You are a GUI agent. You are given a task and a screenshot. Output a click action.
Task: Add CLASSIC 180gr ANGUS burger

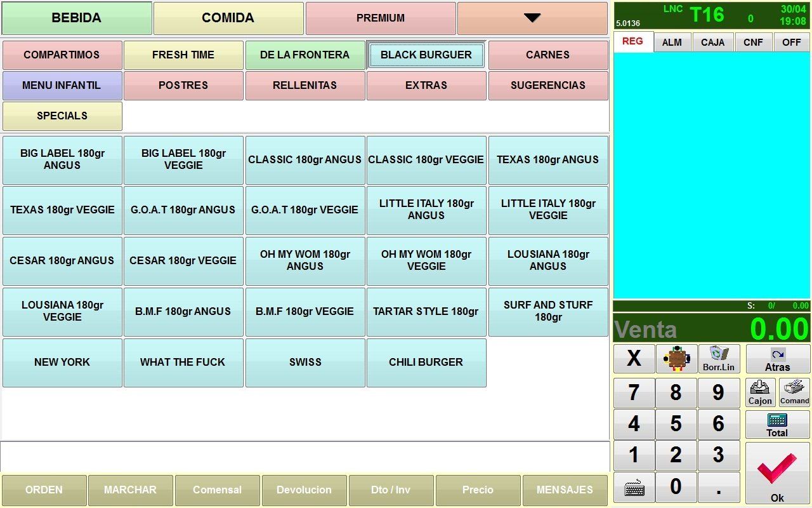point(305,160)
